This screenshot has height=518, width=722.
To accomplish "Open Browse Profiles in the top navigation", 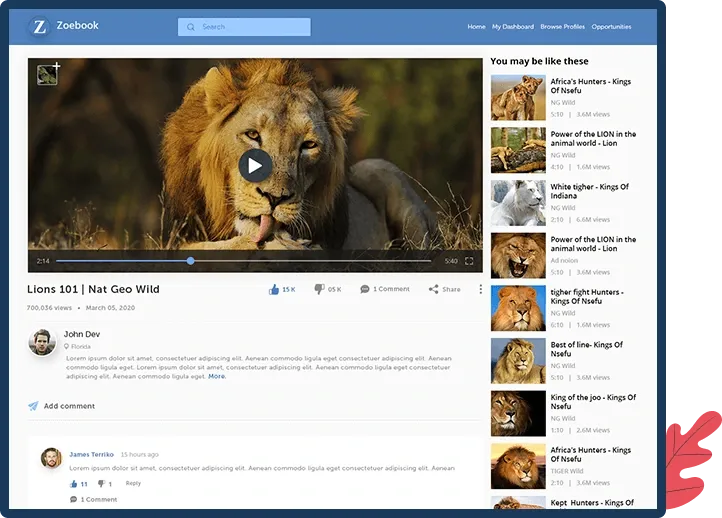I will pyautogui.click(x=562, y=27).
